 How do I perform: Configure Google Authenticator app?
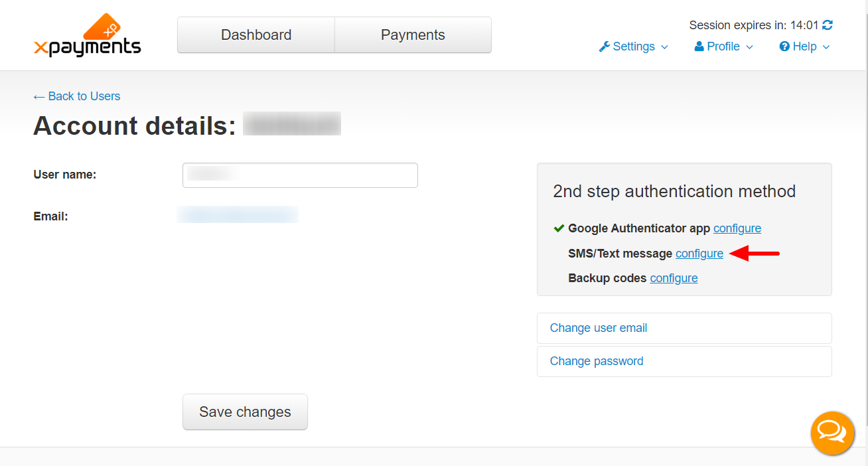[x=737, y=228]
